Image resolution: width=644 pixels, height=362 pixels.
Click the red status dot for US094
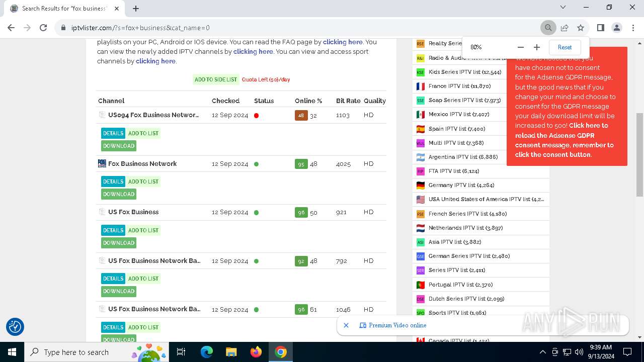(256, 116)
